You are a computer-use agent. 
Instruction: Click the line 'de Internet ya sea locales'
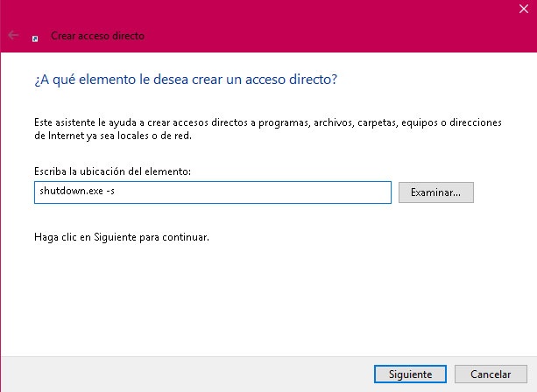tap(113, 136)
